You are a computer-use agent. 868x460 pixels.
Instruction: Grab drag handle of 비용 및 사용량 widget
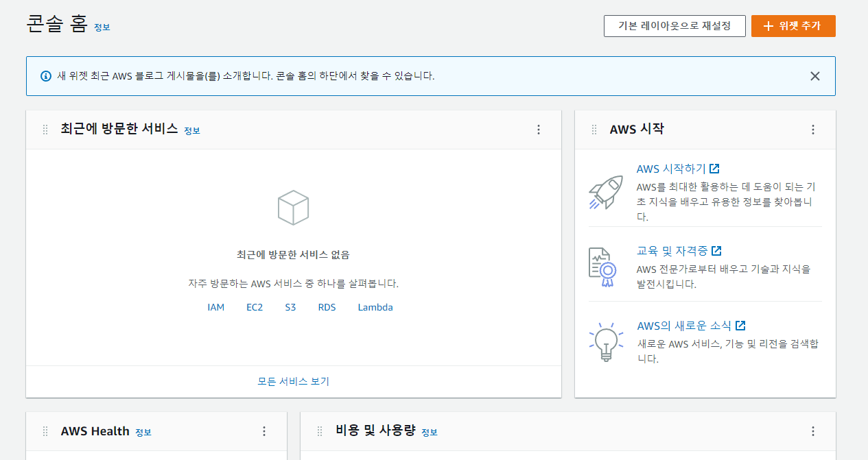pos(320,431)
